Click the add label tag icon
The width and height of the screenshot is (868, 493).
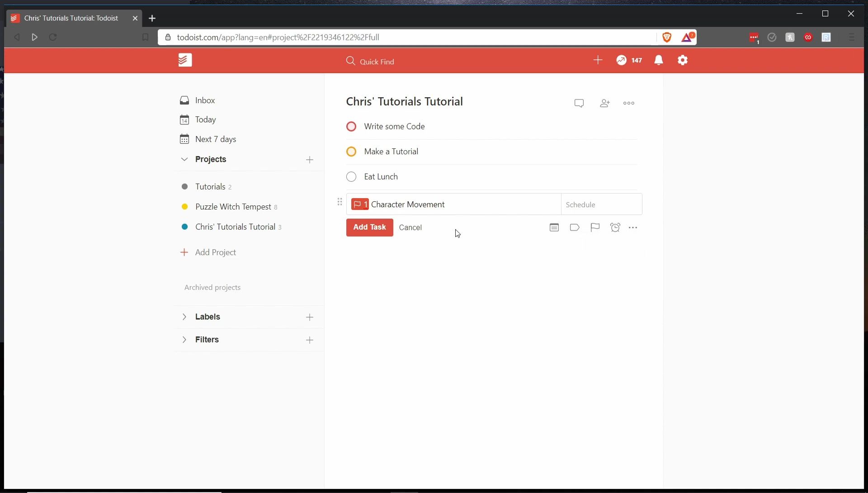[x=575, y=228]
